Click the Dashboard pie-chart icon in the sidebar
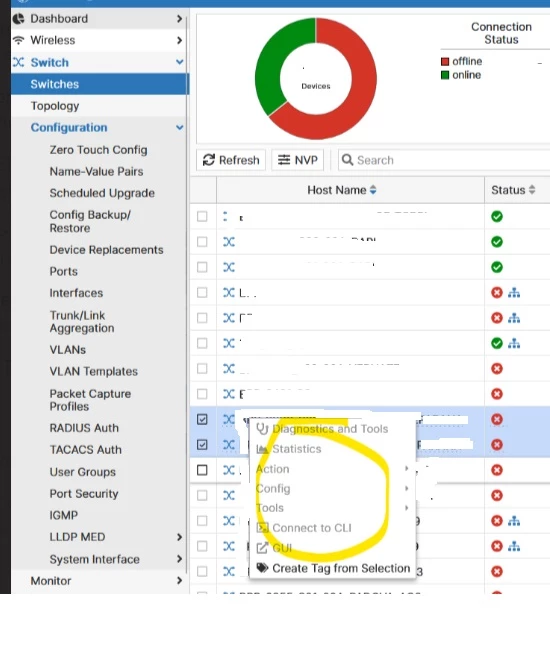550x669 pixels. [18, 19]
